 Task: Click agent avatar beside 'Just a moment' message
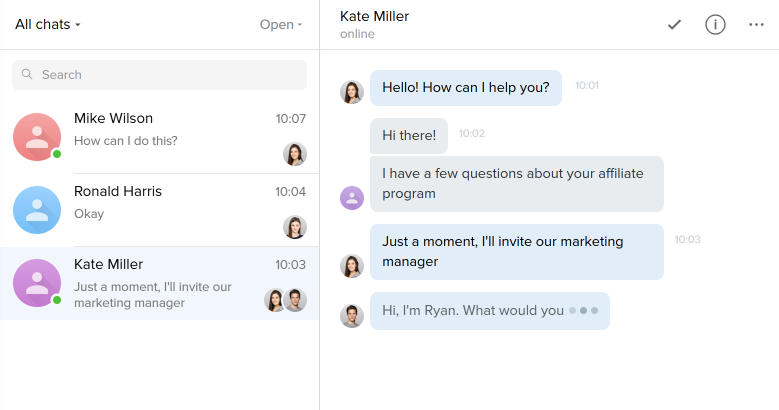click(352, 266)
